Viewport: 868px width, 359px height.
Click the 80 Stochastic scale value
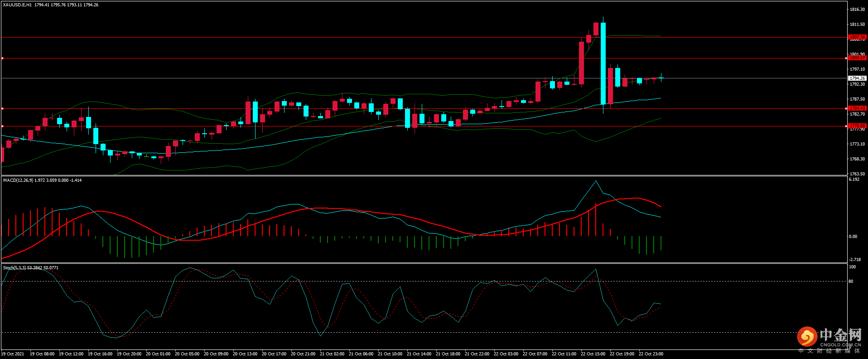[x=851, y=281]
